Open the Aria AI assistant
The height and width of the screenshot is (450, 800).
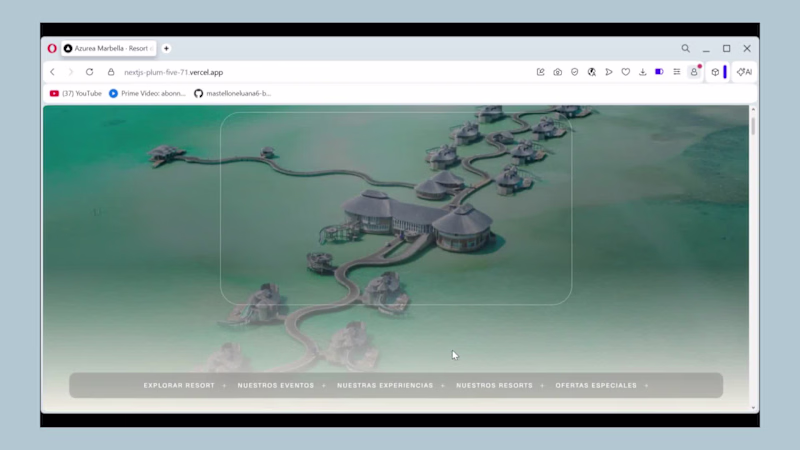(x=744, y=72)
